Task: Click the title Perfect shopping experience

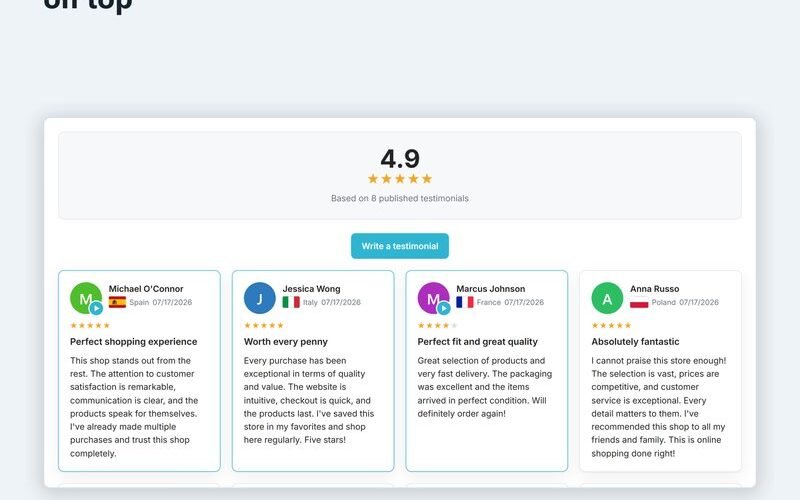Action: [134, 342]
